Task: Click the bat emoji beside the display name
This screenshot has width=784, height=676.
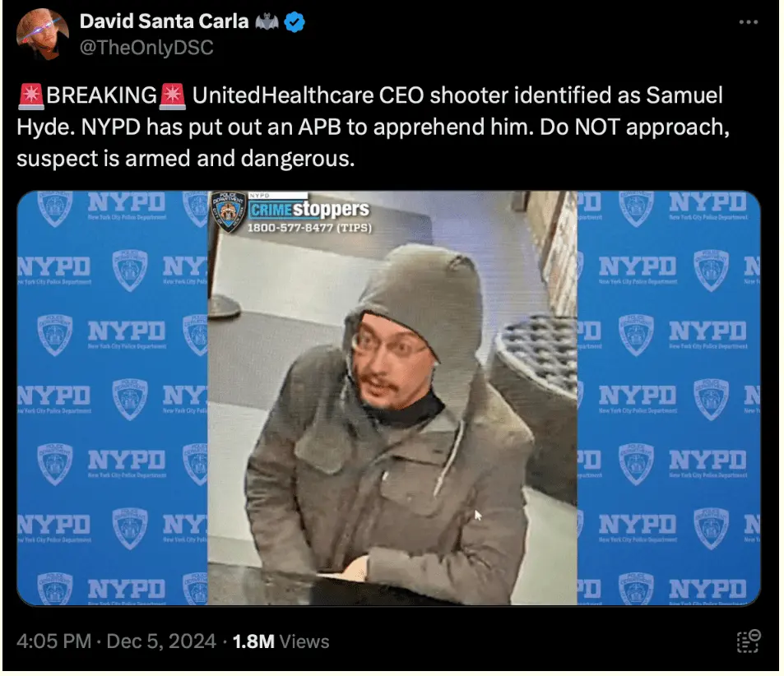Action: pyautogui.click(x=267, y=21)
